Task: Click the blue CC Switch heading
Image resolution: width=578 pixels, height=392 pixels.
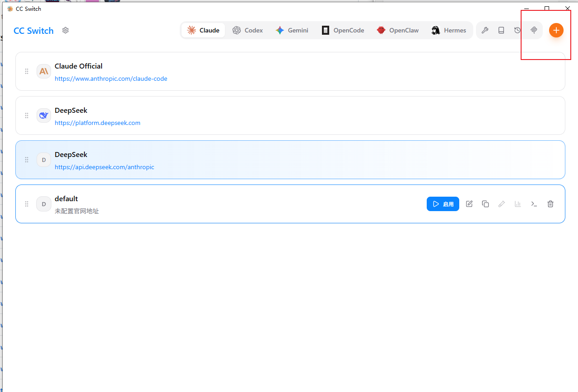Action: [x=33, y=31]
